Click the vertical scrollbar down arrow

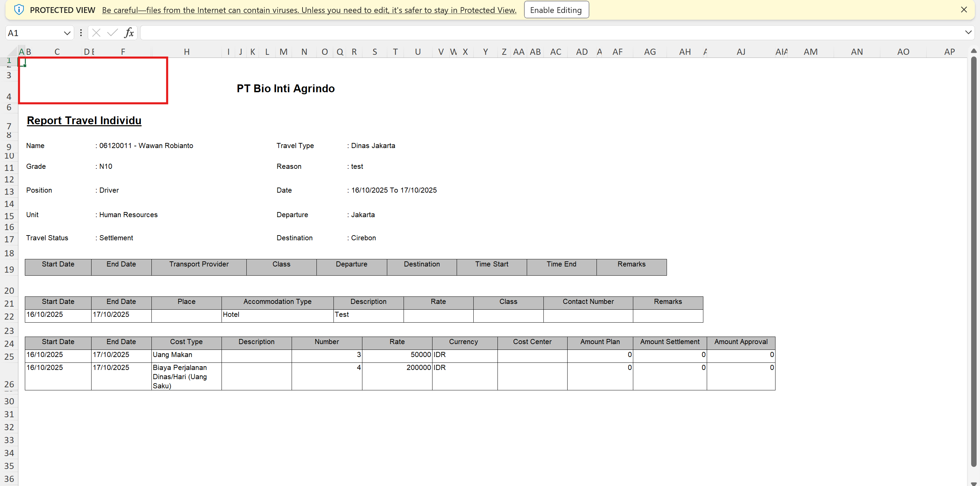[974, 483]
